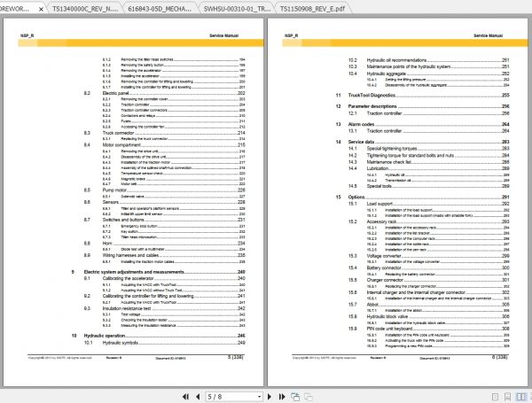Screen dimensions: 532x403
Task: Close the first document tab
Action: [x=41, y=9]
